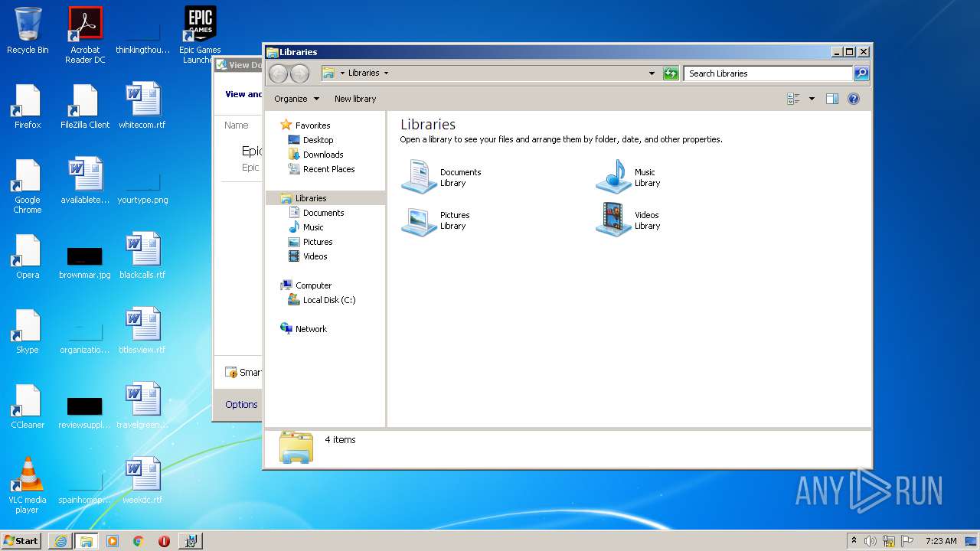Click the Back navigation arrow
The image size is (980, 551).
pyautogui.click(x=279, y=73)
